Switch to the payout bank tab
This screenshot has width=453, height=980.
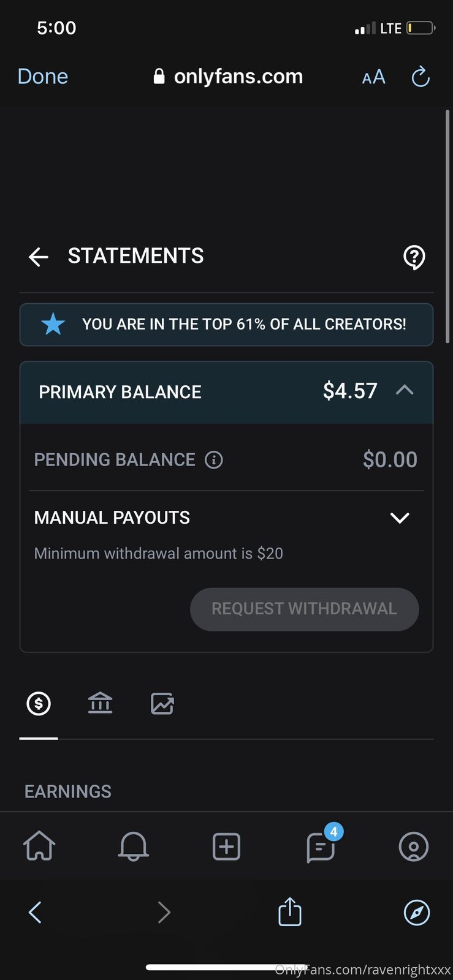pos(100,704)
